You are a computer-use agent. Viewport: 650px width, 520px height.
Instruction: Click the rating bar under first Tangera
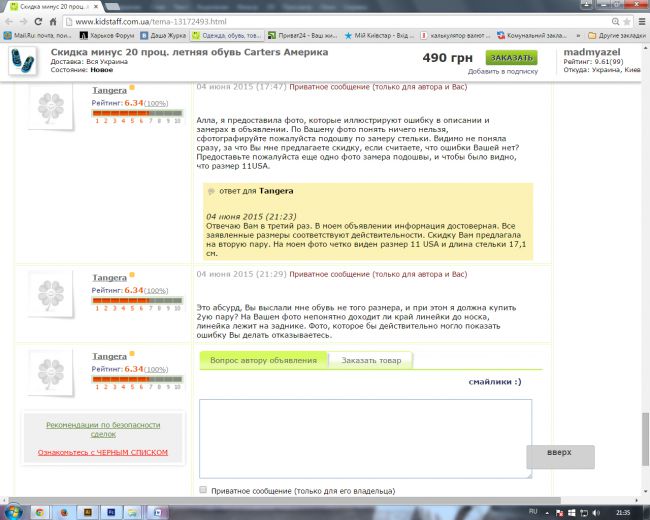tap(138, 114)
